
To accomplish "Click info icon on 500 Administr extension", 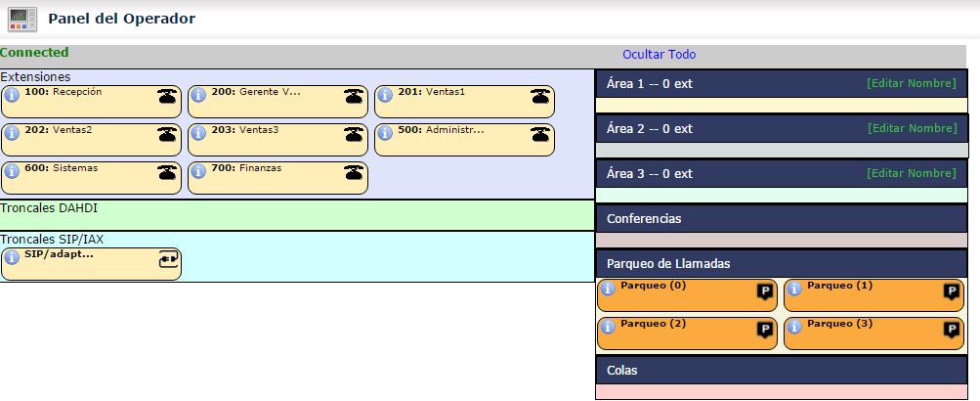I will click(385, 134).
